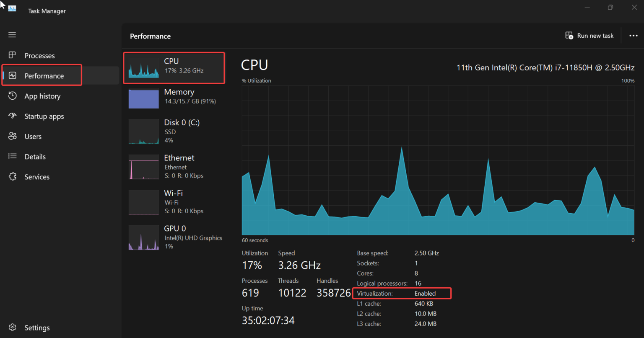Screen dimensions: 644x338
Task: Click the Task Manager title bar icon
Action: (x=12, y=9)
